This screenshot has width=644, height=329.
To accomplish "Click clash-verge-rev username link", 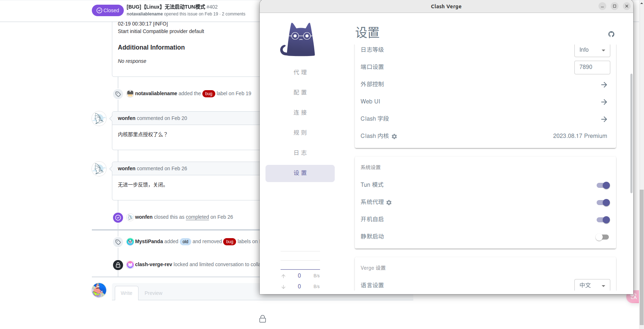I will (x=154, y=264).
